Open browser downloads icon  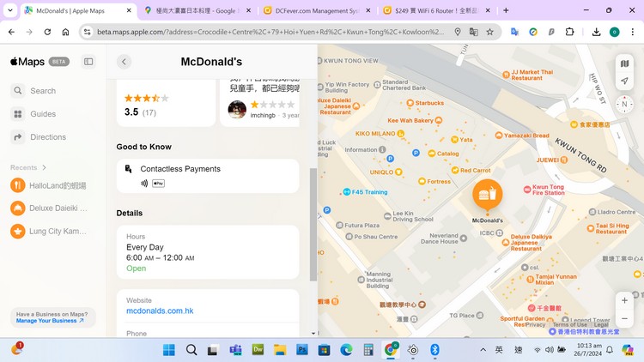597,32
